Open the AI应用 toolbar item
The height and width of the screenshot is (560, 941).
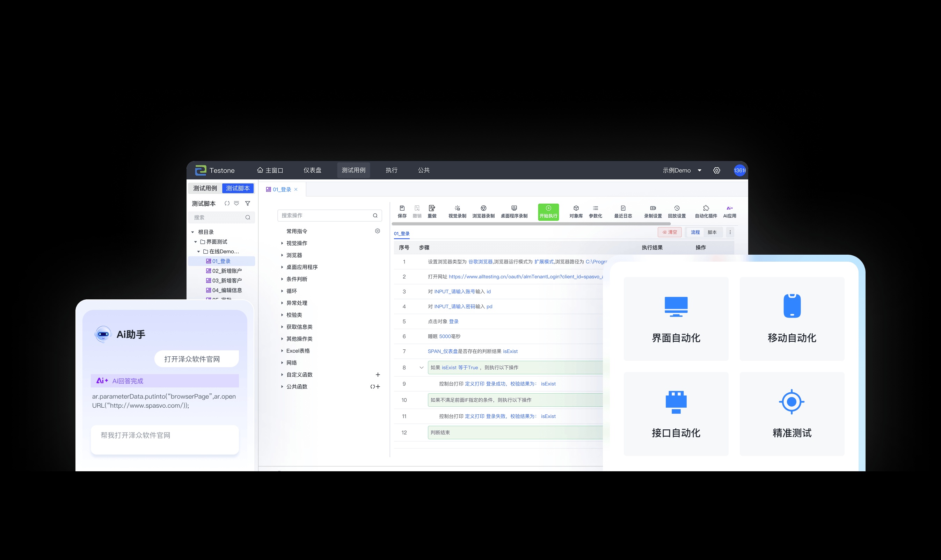point(730,212)
